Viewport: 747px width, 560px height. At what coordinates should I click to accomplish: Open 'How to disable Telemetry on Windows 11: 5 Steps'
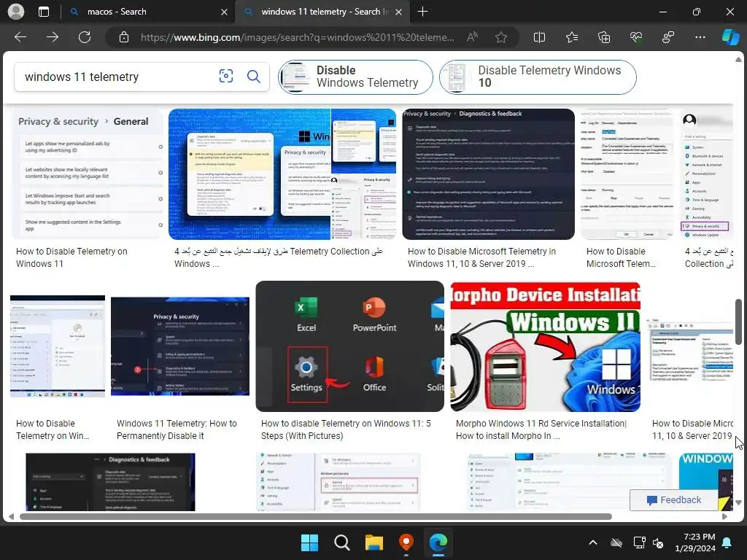point(346,429)
